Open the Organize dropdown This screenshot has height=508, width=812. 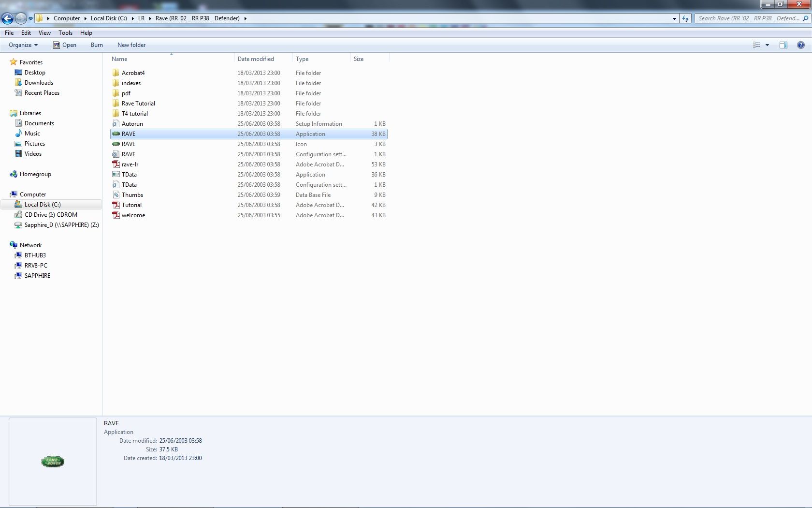tap(23, 45)
